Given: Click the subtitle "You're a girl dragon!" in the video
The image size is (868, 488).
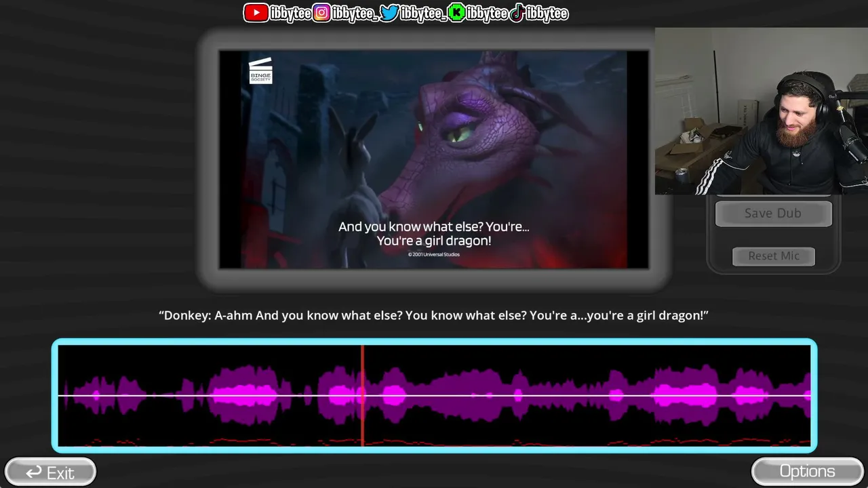Looking at the screenshot, I should [x=434, y=241].
